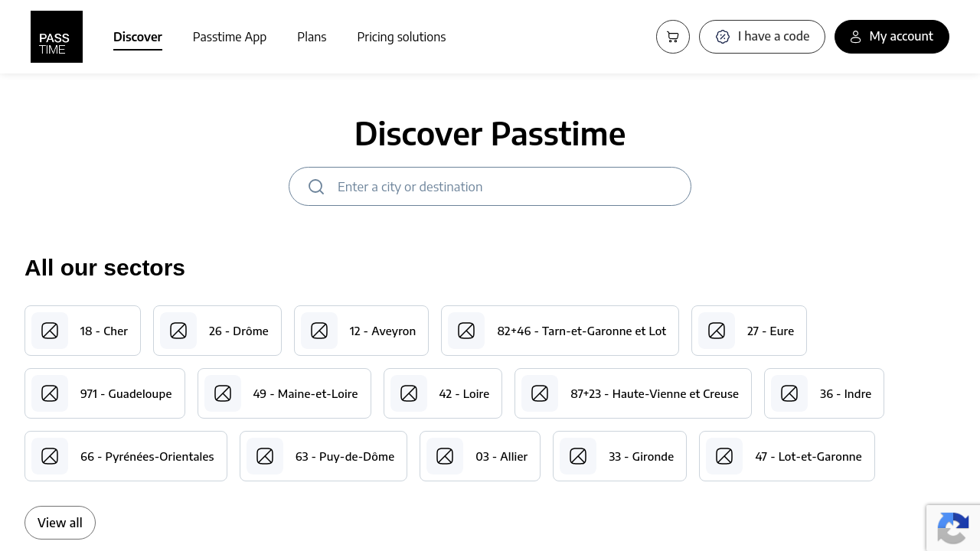Click the user icon in My account
Screen dimensions: 980x551
point(856,37)
